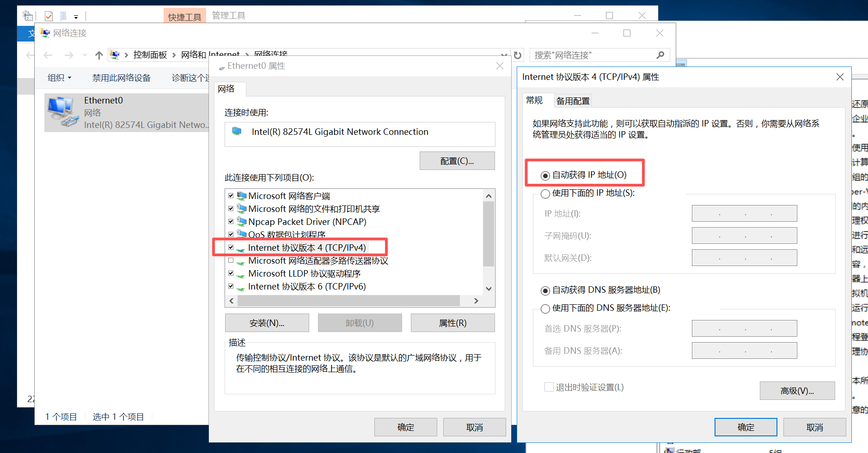
Task: Click the 高级(V)... button
Action: click(797, 391)
